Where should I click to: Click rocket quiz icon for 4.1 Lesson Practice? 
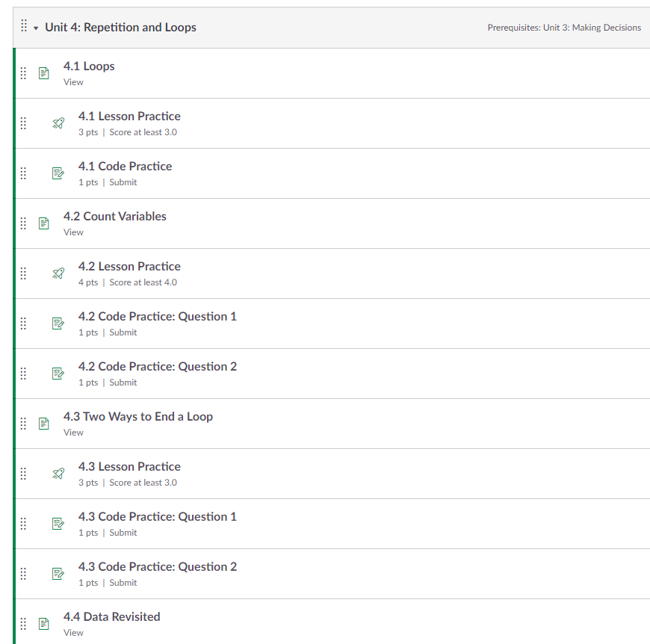(x=58, y=123)
